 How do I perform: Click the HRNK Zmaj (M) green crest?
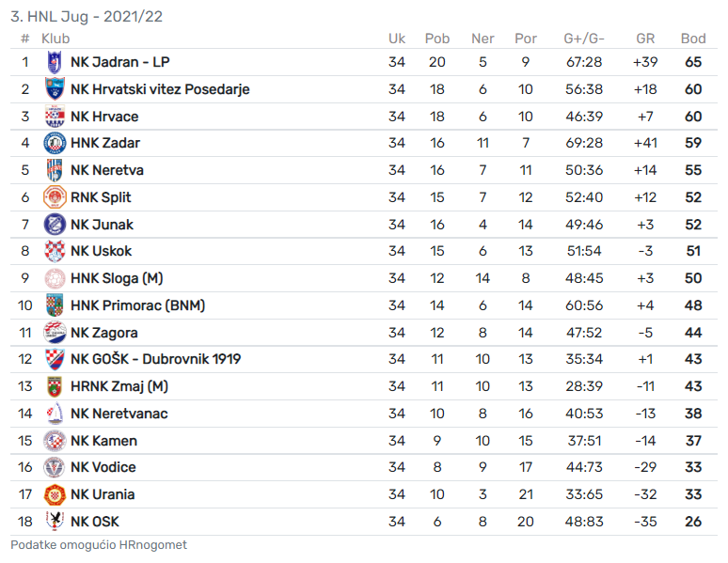click(55, 386)
